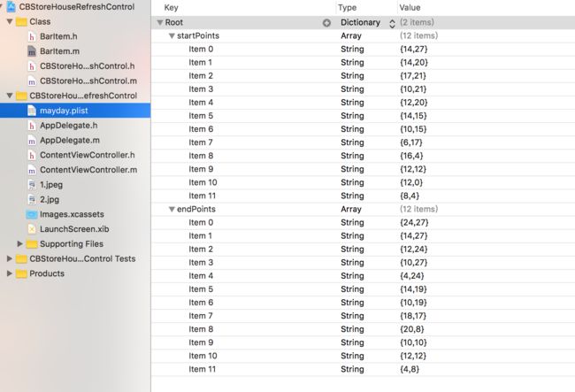Viewport: 575px width, 392px height.
Task: Select the BarItem.m implementation file icon
Action: (x=32, y=51)
